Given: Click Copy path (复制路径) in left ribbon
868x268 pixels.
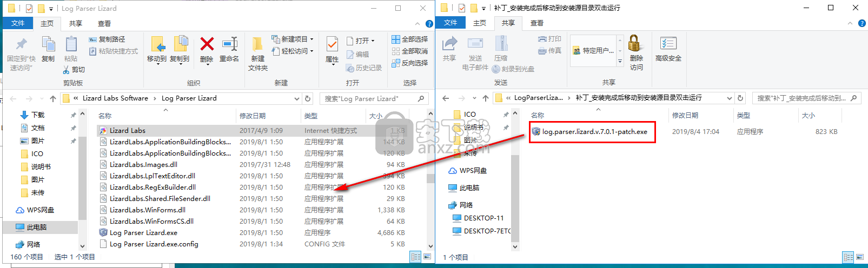Looking at the screenshot, I should pos(107,39).
